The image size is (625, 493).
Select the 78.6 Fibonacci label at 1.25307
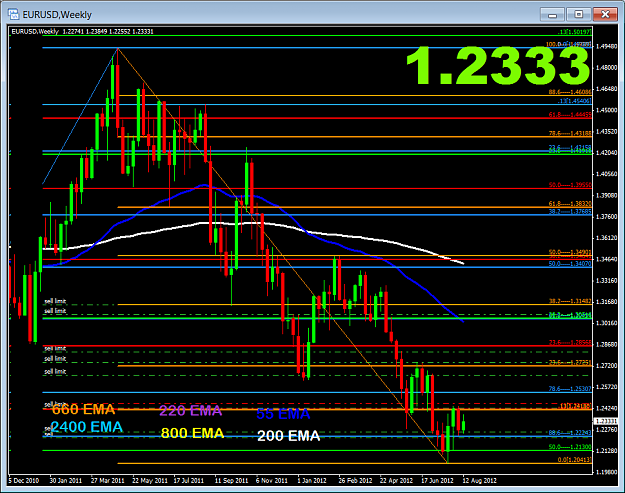click(570, 389)
